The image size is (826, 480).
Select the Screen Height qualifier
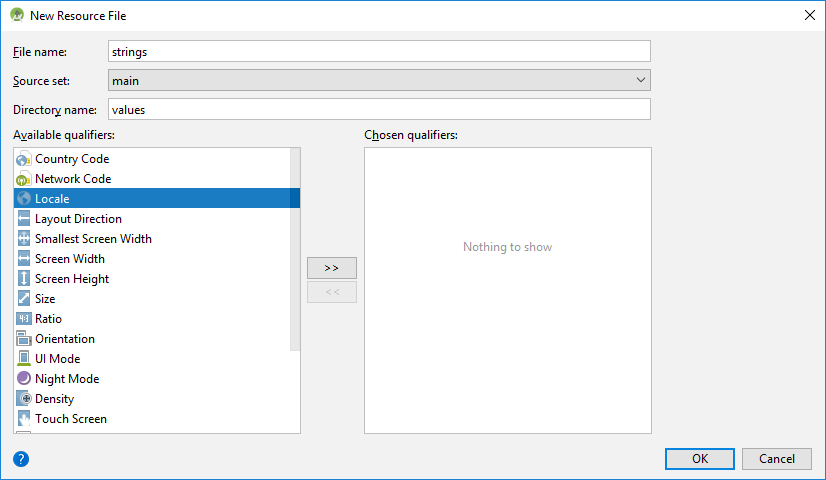tap(72, 279)
